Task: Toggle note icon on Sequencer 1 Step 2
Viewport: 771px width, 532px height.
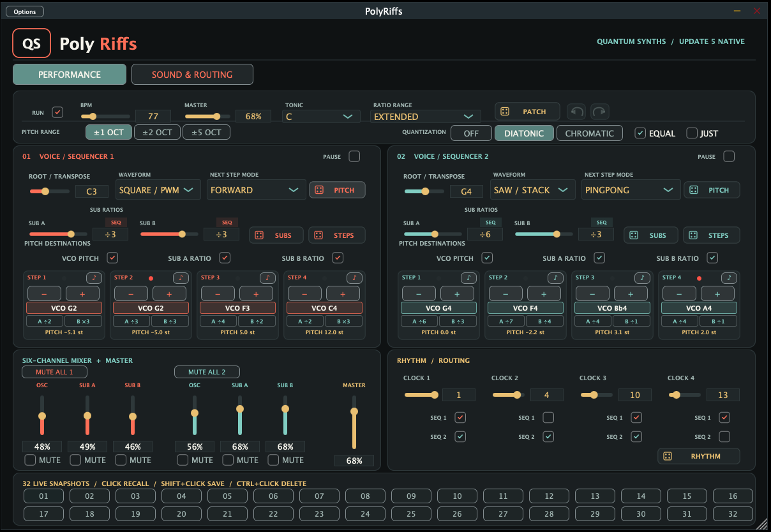Action: click(181, 278)
